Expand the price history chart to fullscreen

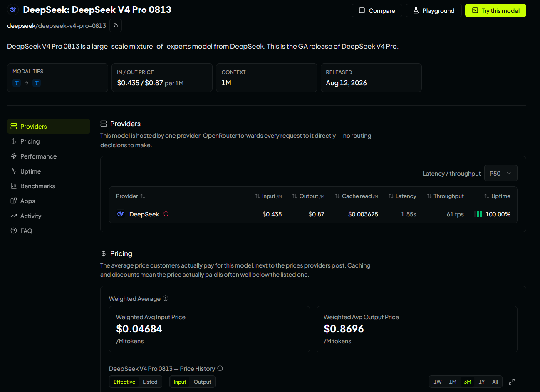tap(512, 382)
